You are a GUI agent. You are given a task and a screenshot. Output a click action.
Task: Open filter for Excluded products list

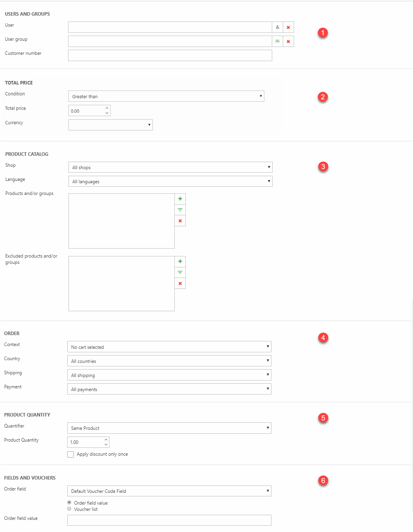(180, 272)
